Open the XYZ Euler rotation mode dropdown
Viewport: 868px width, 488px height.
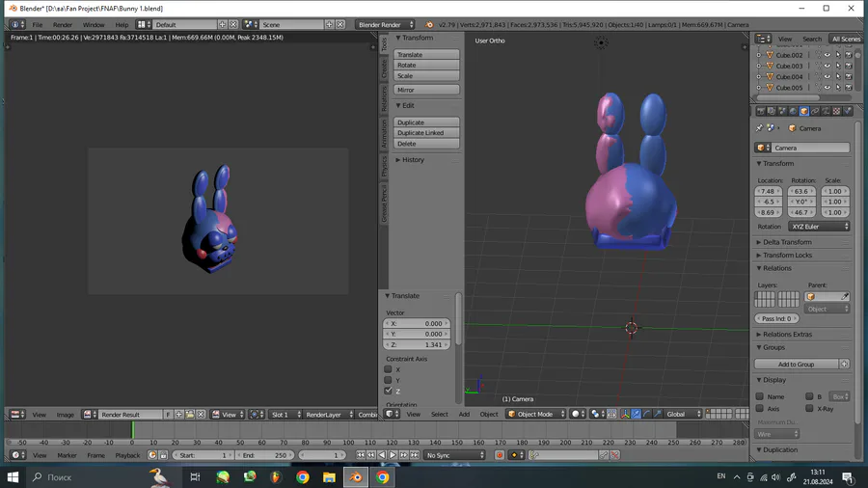click(x=819, y=227)
